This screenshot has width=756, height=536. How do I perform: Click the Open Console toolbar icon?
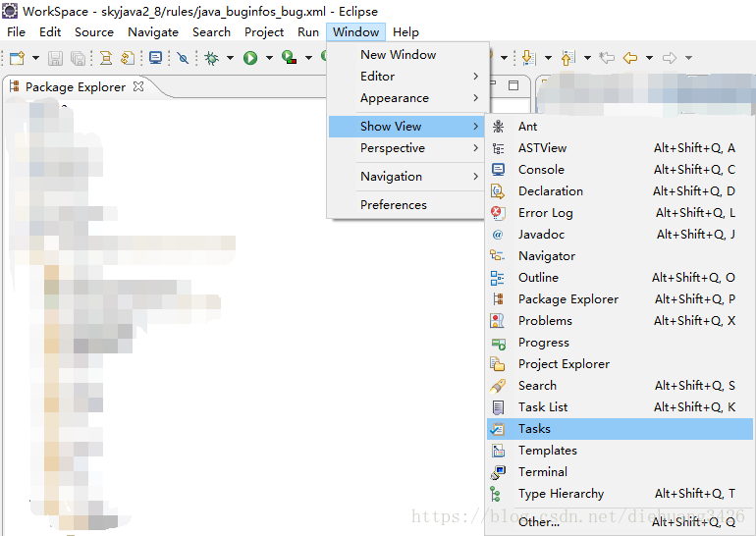click(156, 58)
